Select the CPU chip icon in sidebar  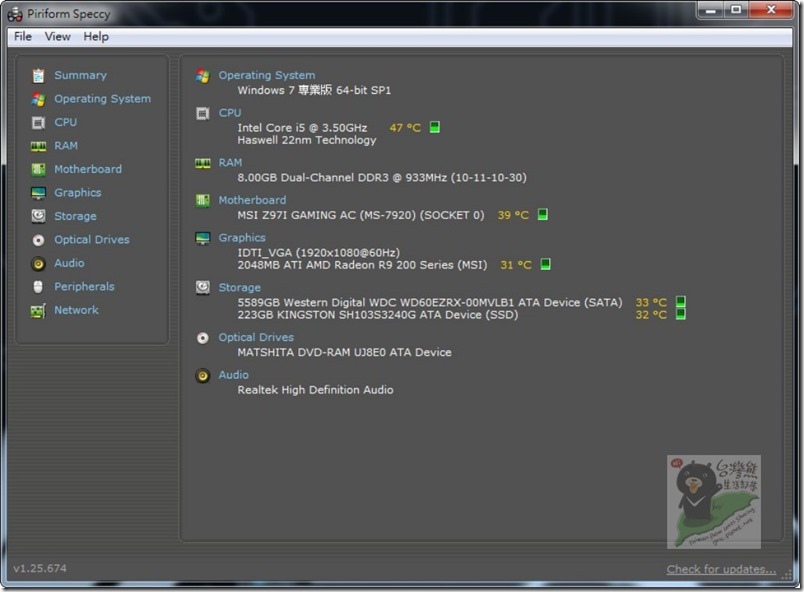(38, 123)
